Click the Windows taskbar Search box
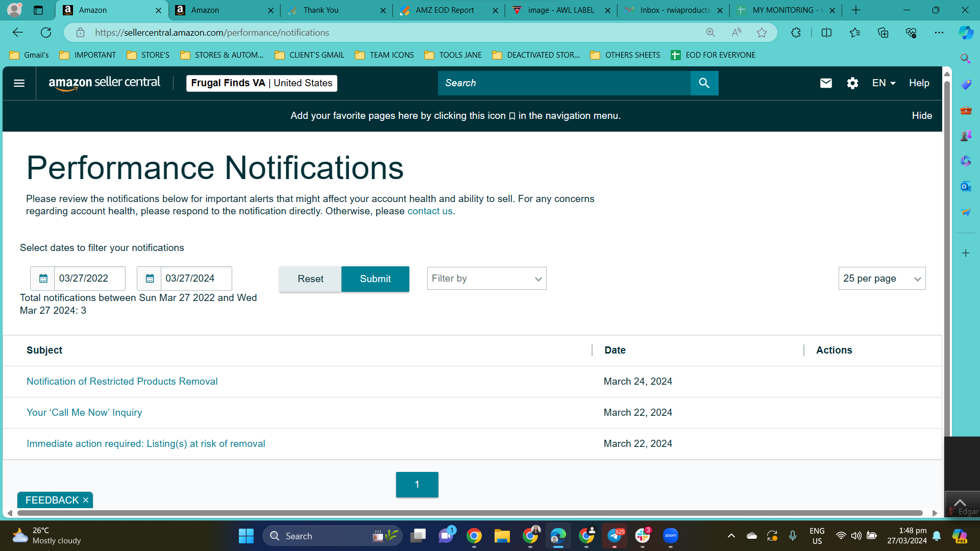Screen dimensions: 980x551 coord(332,536)
